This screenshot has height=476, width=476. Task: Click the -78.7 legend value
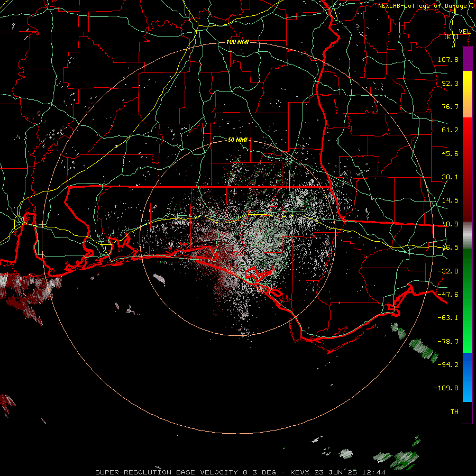[x=448, y=342]
